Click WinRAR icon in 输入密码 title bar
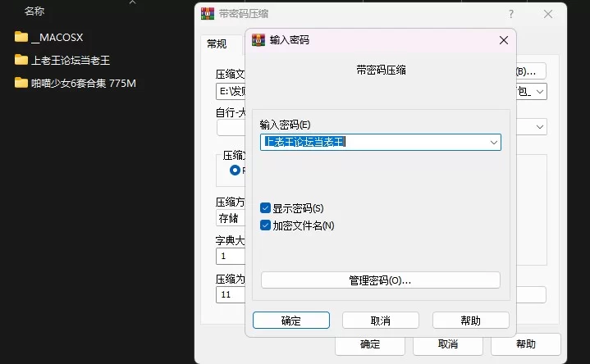This screenshot has width=590, height=364. (x=258, y=39)
